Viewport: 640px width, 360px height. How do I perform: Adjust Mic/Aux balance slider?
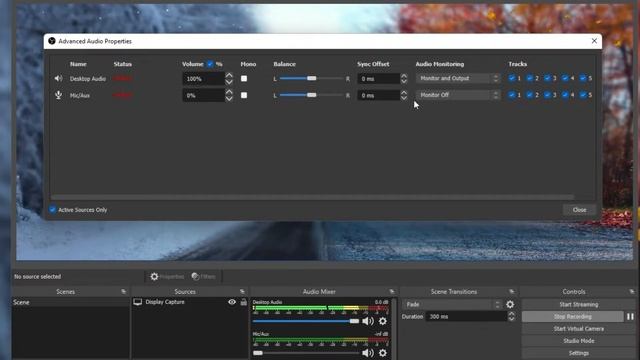(x=311, y=95)
